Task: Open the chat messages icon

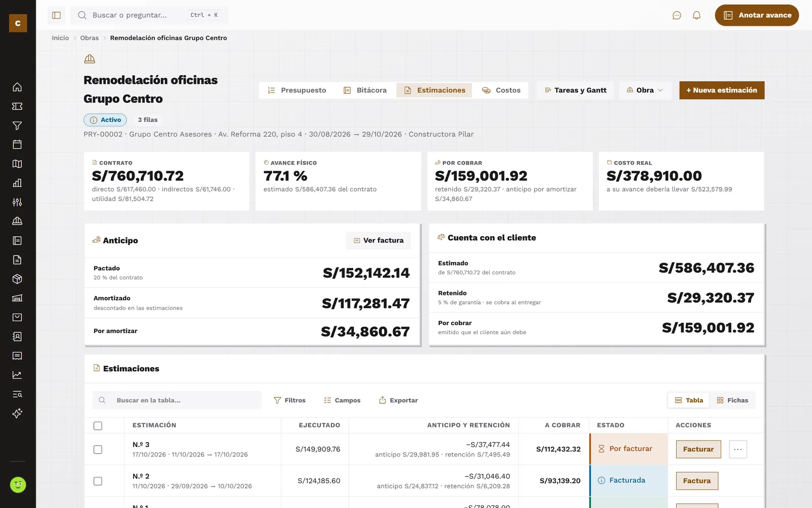Action: (x=676, y=15)
